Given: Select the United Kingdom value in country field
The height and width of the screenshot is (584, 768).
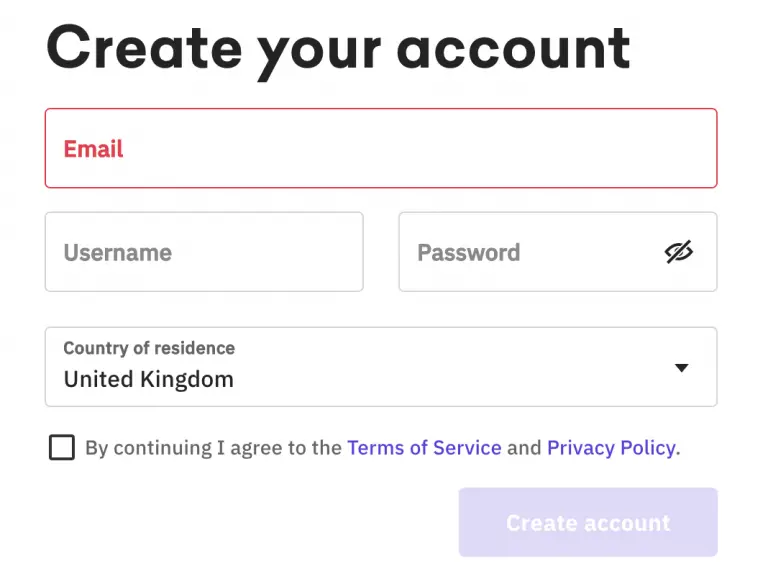Looking at the screenshot, I should 149,379.
